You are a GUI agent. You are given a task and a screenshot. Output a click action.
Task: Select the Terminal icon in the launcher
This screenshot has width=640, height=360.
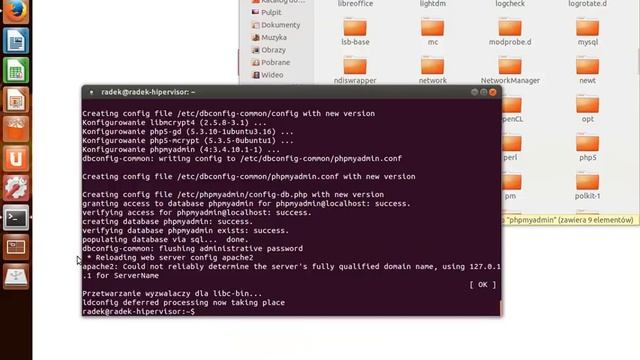pos(16,218)
